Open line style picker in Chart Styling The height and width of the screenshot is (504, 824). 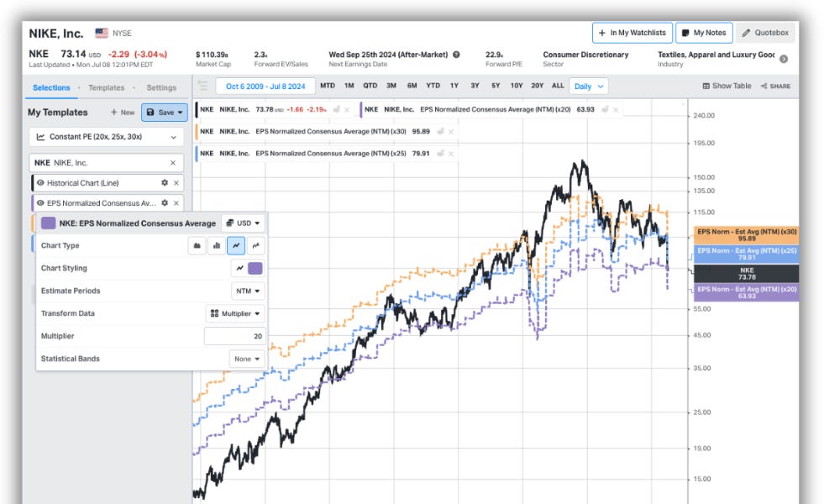239,268
